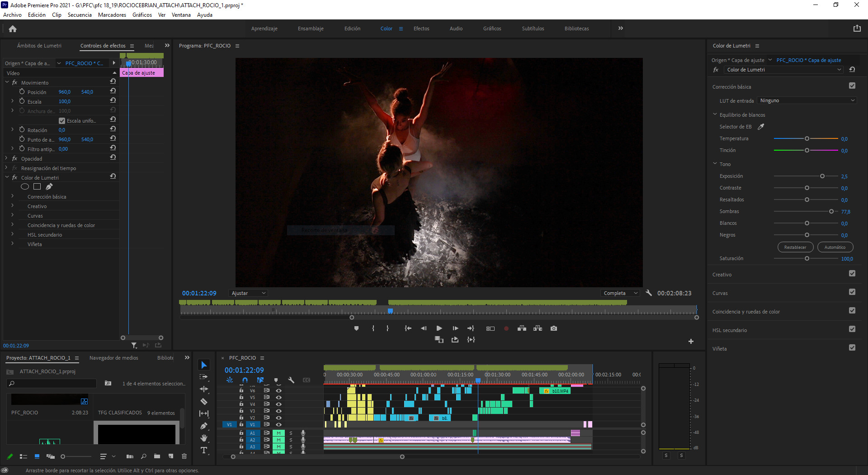Select the Selection tool arrow
The height and width of the screenshot is (475, 868).
pyautogui.click(x=204, y=365)
